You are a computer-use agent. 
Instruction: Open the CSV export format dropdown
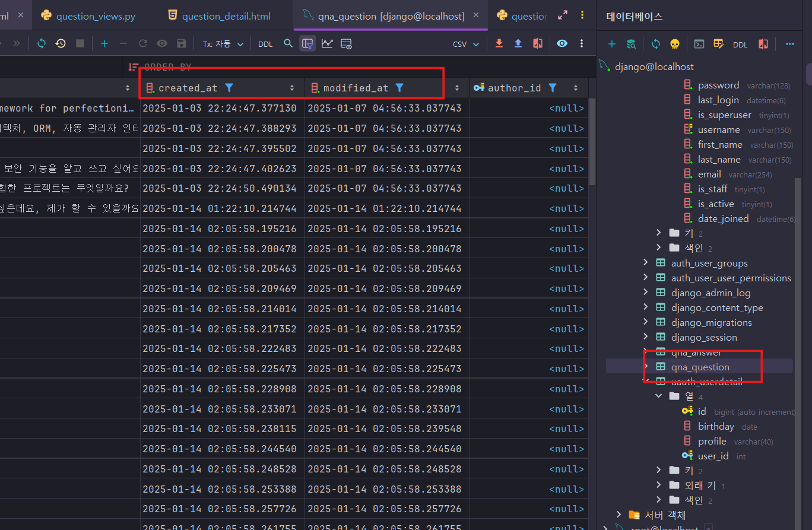pyautogui.click(x=466, y=44)
